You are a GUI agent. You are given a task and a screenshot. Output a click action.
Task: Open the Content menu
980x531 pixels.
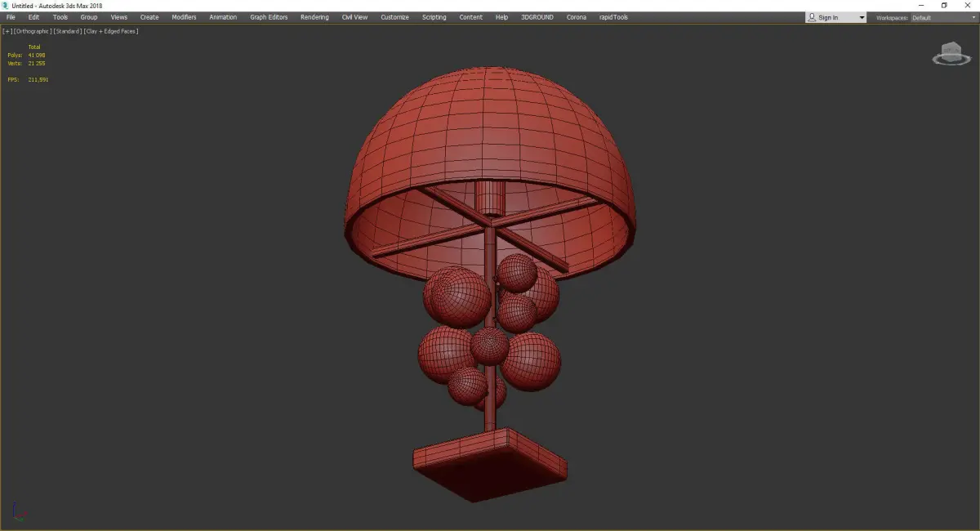coord(470,17)
